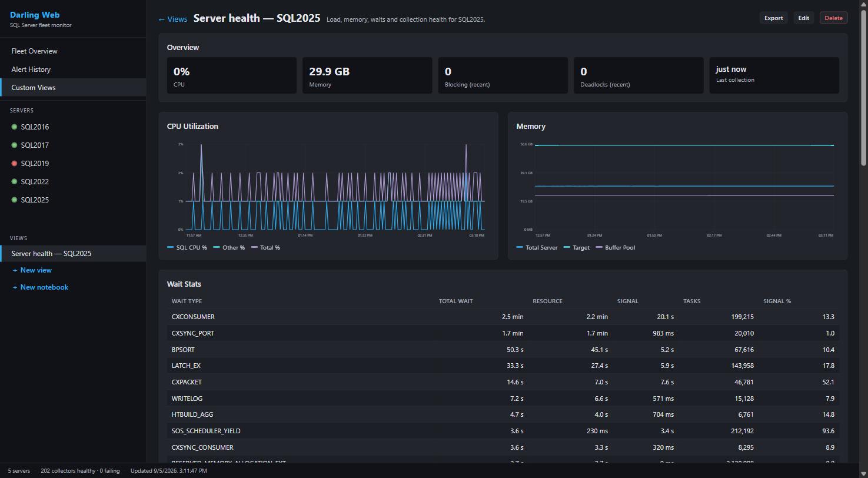This screenshot has height=478, width=868.
Task: Click the green status dot beside SQL2025
Action: 14,200
